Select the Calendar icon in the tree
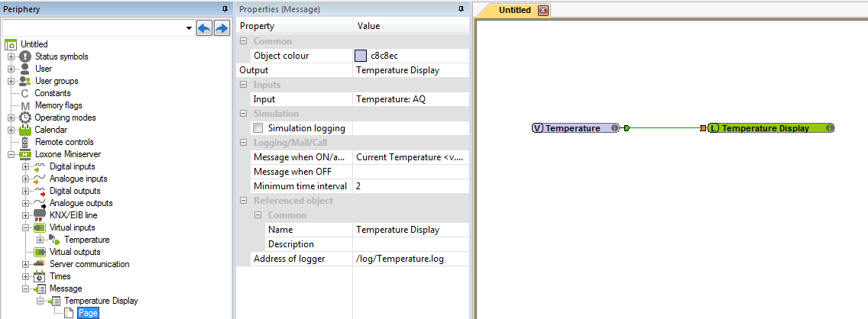Viewport: 868px width, 319px height. (x=25, y=130)
